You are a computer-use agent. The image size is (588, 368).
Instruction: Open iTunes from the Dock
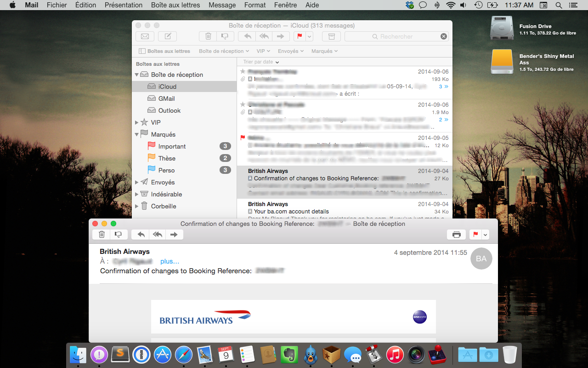click(395, 355)
